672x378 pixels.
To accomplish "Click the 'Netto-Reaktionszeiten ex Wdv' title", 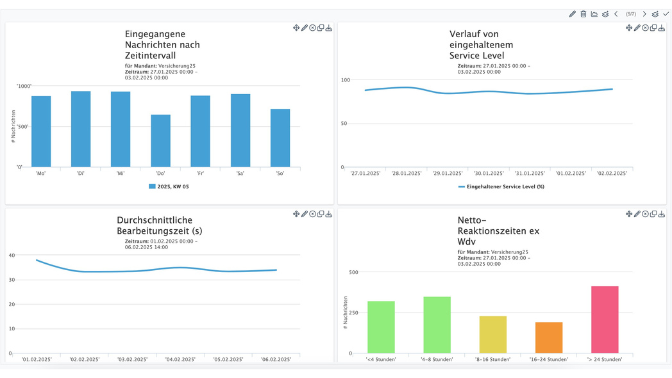I will pos(498,231).
